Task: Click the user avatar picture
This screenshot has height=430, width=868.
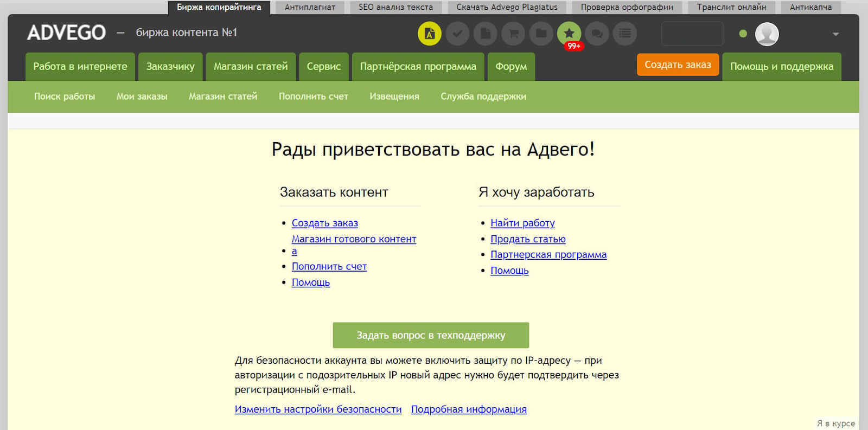Action: coord(767,34)
